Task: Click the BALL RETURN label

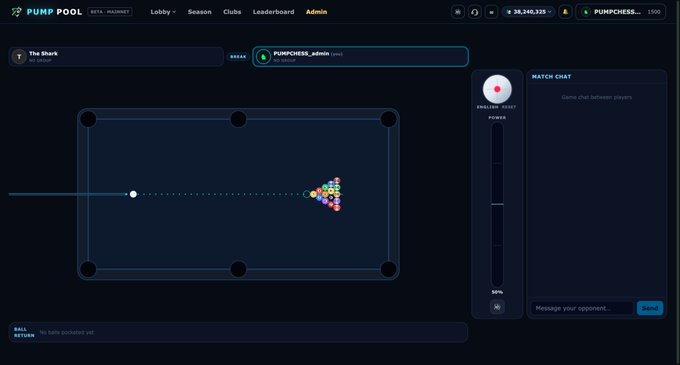Action: pyautogui.click(x=24, y=332)
